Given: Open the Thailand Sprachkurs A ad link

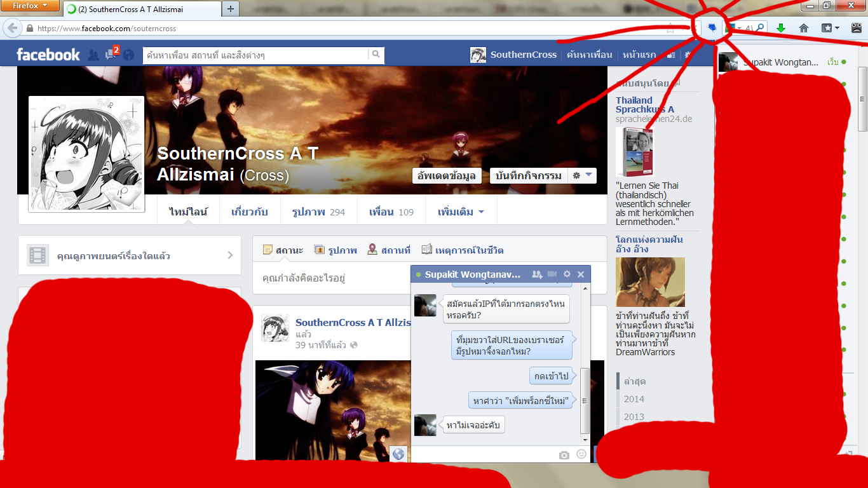Looking at the screenshot, I should pyautogui.click(x=645, y=105).
